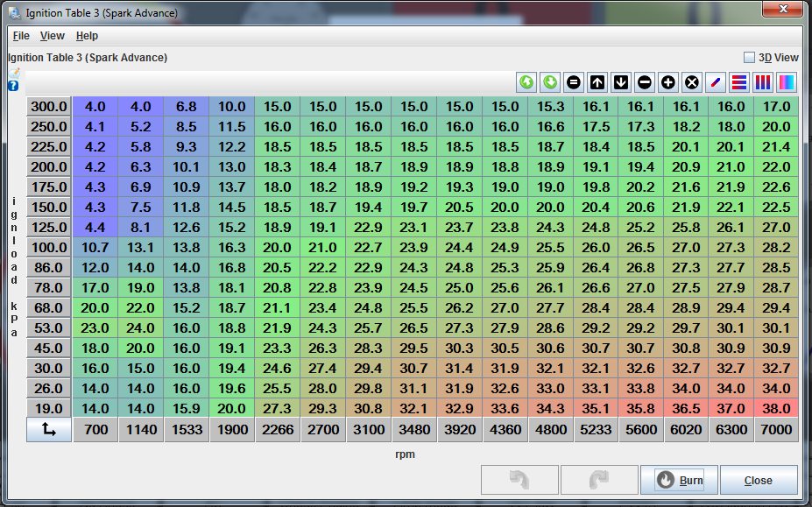Click the undo arrow near Burn button

coord(519,479)
